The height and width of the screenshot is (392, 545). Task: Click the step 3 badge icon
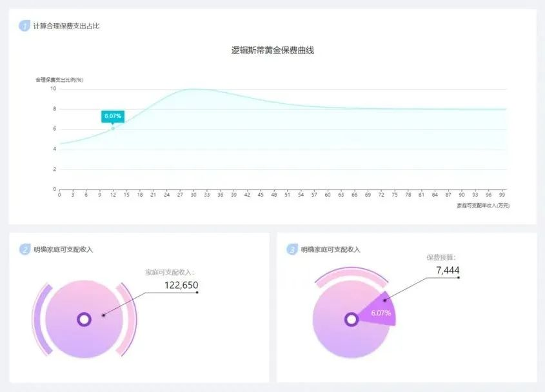(x=292, y=249)
